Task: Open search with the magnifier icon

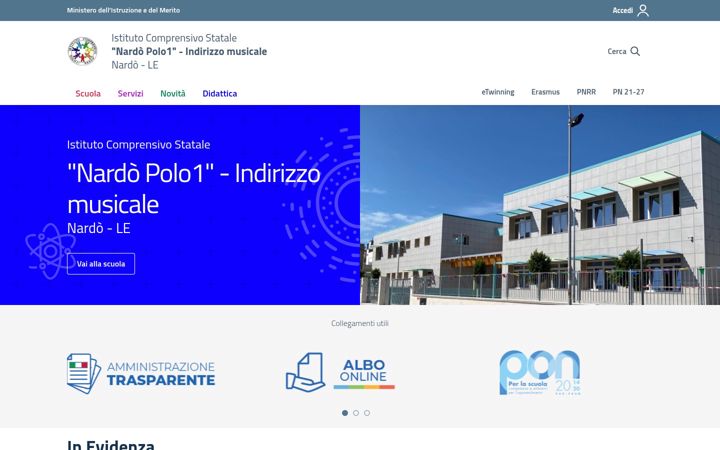Action: point(635,51)
